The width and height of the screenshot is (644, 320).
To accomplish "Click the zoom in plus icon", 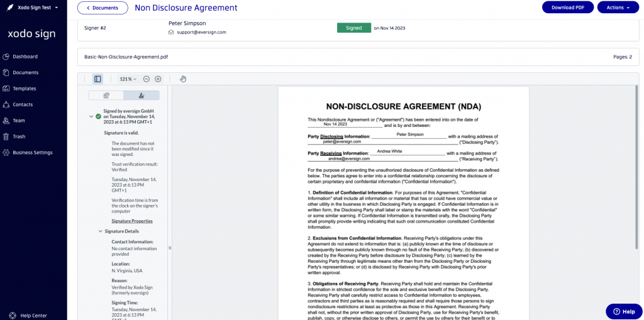I will click(x=158, y=79).
